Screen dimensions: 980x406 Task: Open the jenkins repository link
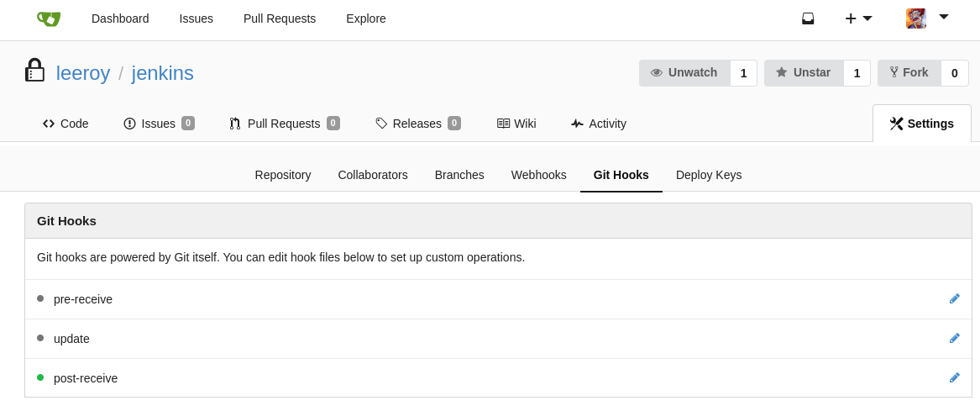click(x=163, y=73)
